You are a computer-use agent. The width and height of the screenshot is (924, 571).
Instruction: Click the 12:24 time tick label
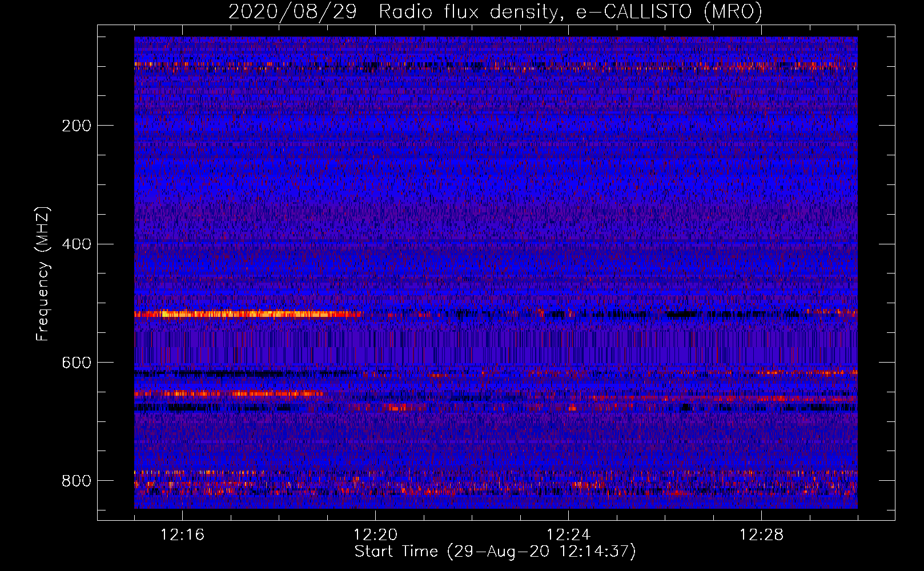[x=568, y=535]
